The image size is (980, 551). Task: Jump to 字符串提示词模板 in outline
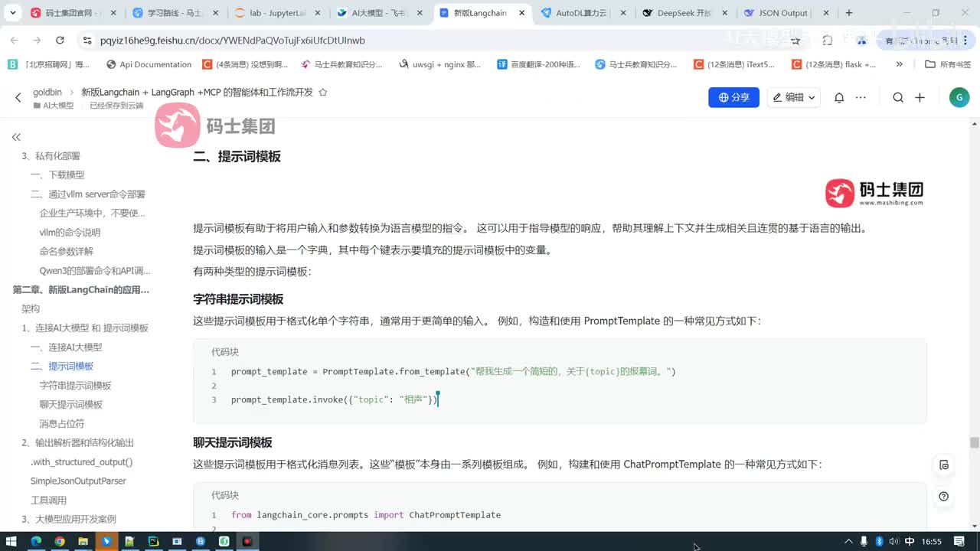tap(75, 385)
